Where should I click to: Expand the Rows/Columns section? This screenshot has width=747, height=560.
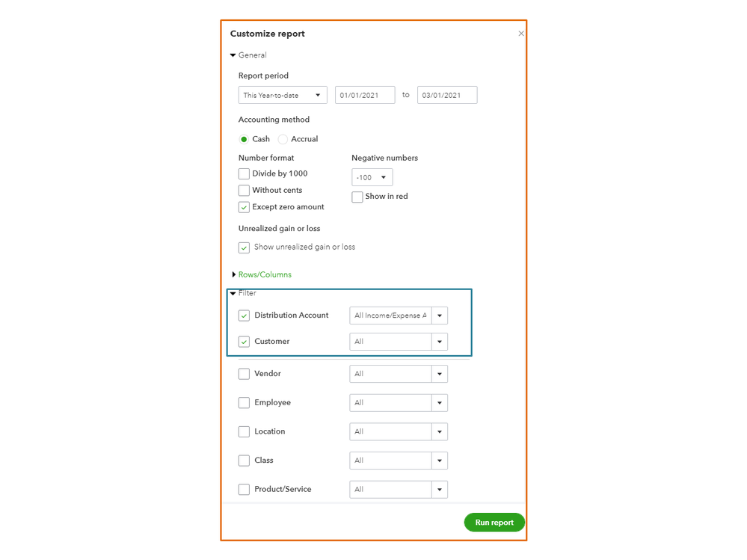234,275
